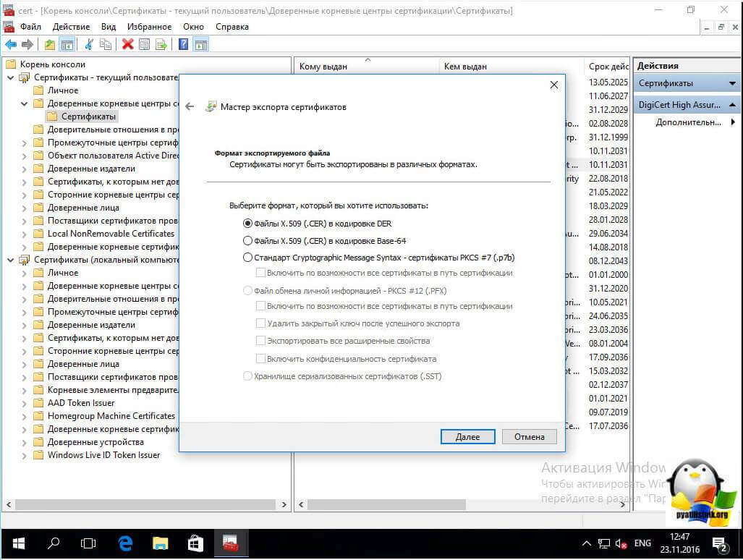Click the back arrow in the export wizard

click(x=190, y=106)
